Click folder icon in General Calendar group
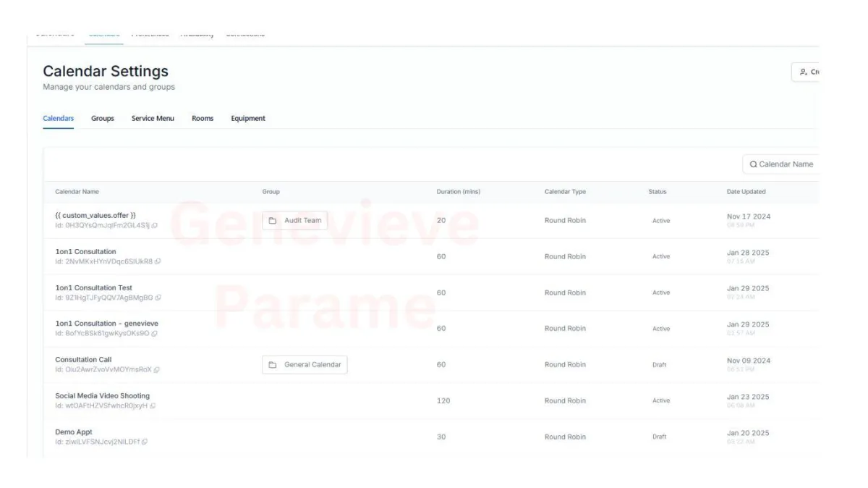 (273, 365)
